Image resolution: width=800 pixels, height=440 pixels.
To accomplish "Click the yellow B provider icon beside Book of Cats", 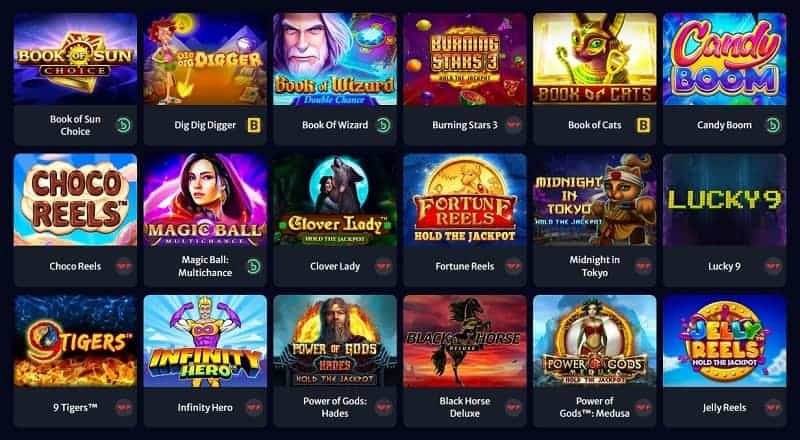I will click(644, 125).
